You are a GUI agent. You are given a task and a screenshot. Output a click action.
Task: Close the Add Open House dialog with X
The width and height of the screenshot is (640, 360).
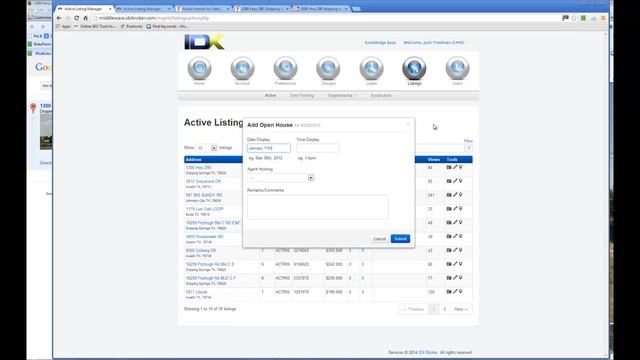(408, 124)
